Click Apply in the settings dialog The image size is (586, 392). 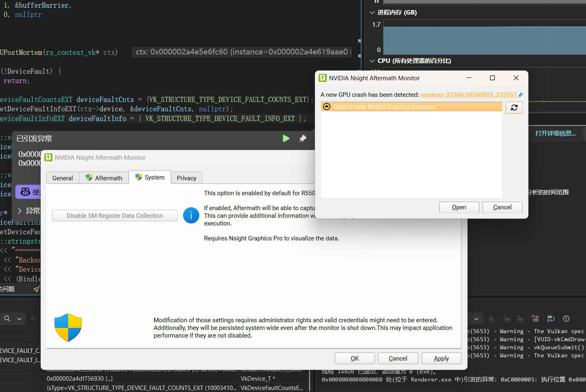[x=441, y=359]
